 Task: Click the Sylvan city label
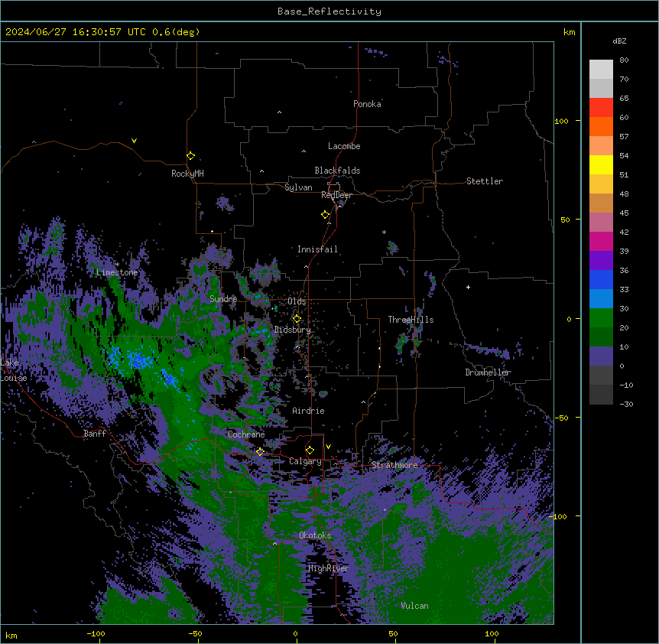298,187
